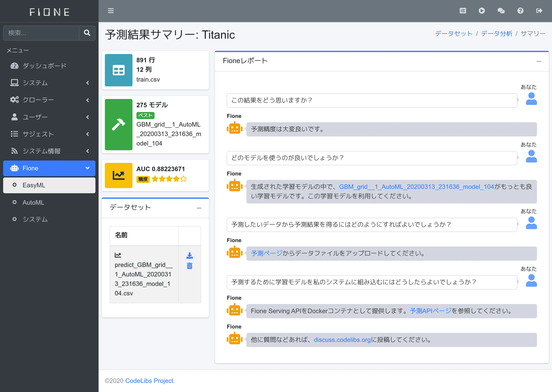Delete the predict_GBM_grid csv file
552x392 pixels.
(190, 266)
